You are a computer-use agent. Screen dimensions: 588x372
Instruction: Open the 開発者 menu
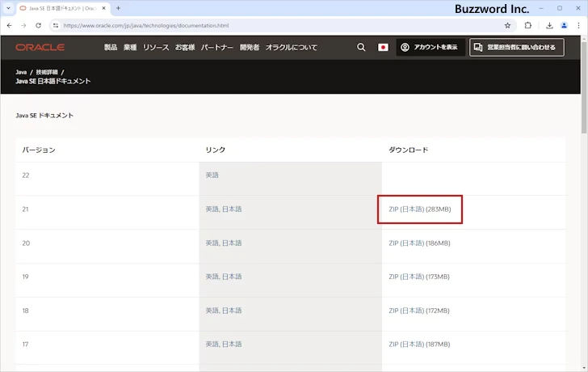tap(250, 47)
